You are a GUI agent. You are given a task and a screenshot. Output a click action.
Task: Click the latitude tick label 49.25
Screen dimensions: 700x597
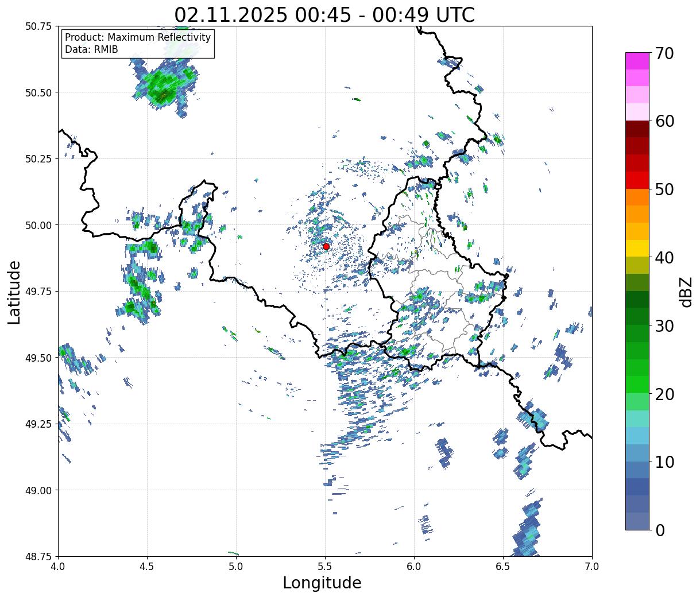(x=38, y=424)
